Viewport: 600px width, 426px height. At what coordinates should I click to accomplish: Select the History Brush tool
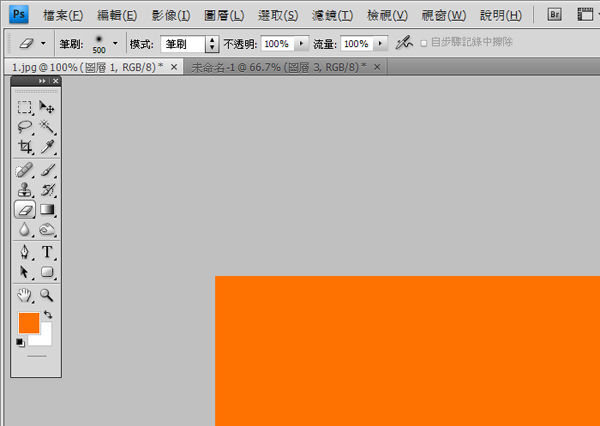coord(47,190)
